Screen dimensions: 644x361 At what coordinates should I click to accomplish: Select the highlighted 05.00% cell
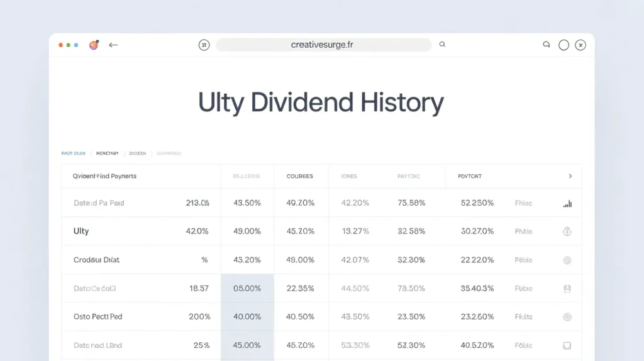(247, 289)
